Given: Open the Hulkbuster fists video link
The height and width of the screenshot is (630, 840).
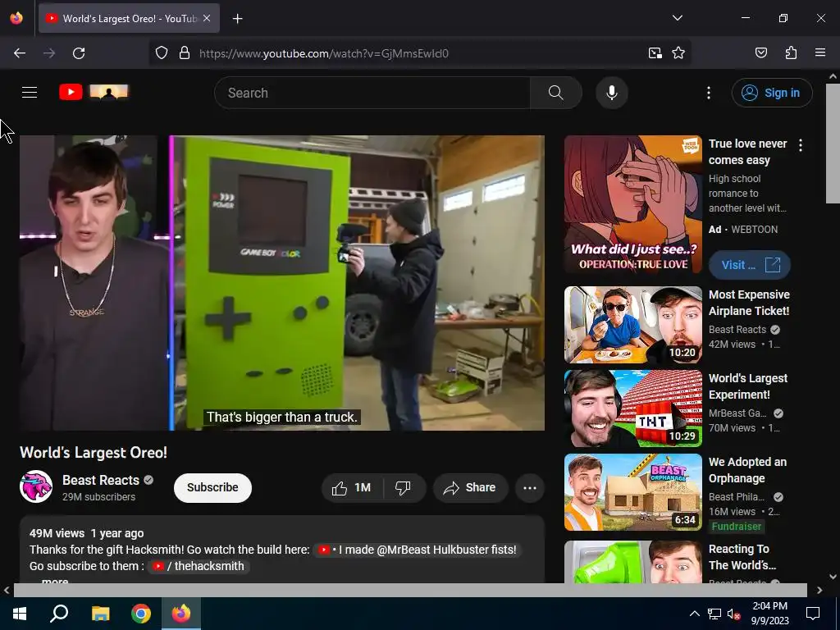Looking at the screenshot, I should pyautogui.click(x=417, y=550).
